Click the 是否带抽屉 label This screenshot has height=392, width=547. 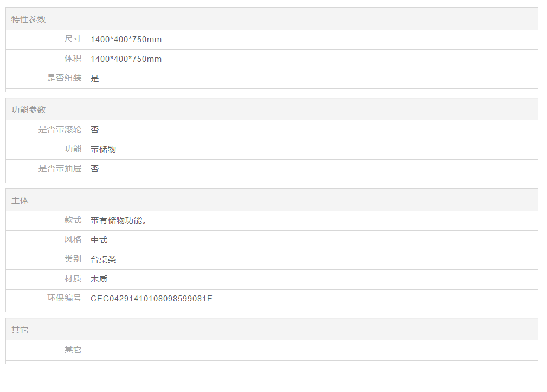click(60, 169)
